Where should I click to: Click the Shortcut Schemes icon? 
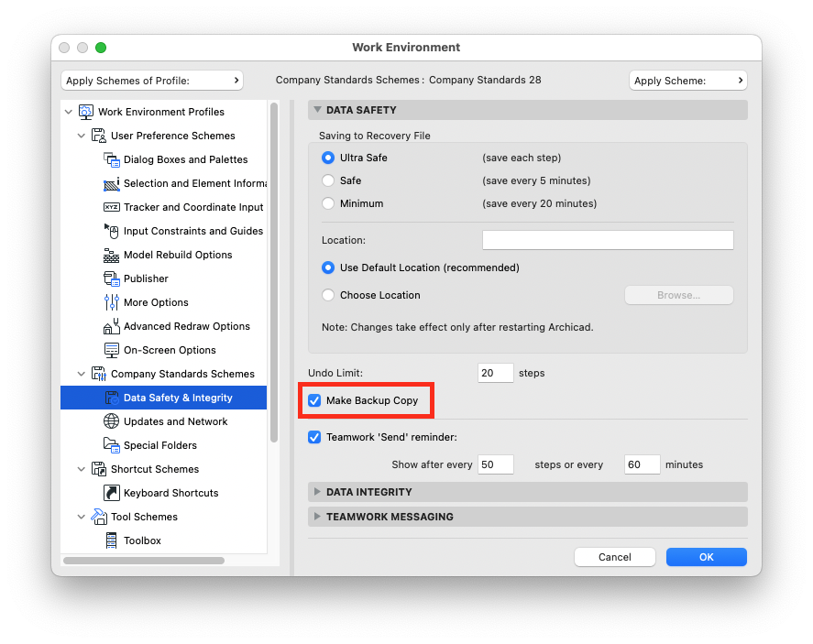[x=98, y=469]
